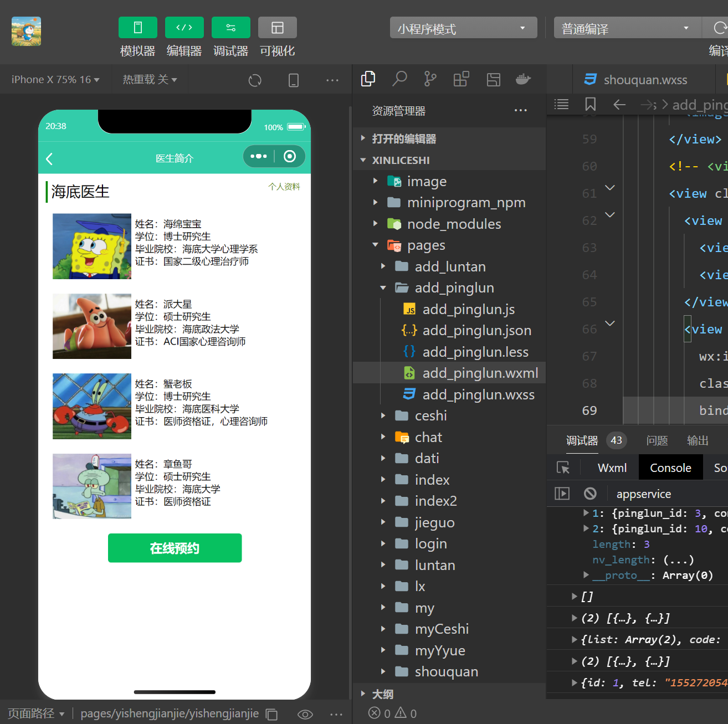Open the Docker whale icon panel
The width and height of the screenshot is (728, 724).
[524, 79]
